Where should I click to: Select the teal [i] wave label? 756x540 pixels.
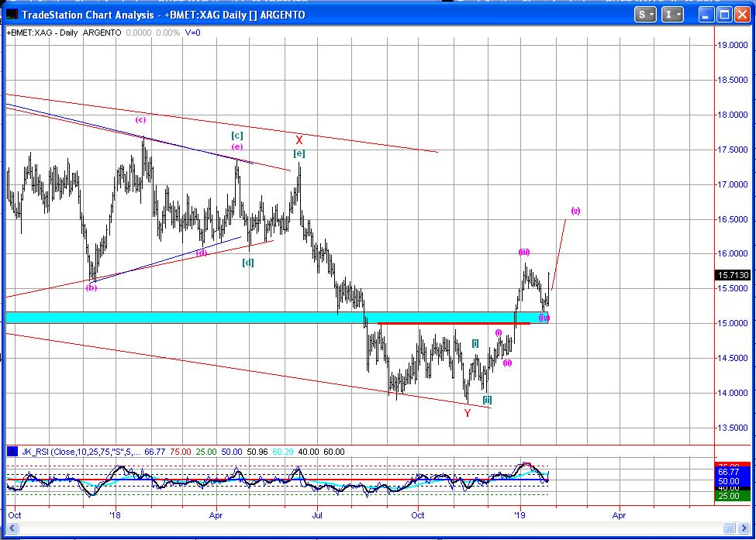coord(475,343)
